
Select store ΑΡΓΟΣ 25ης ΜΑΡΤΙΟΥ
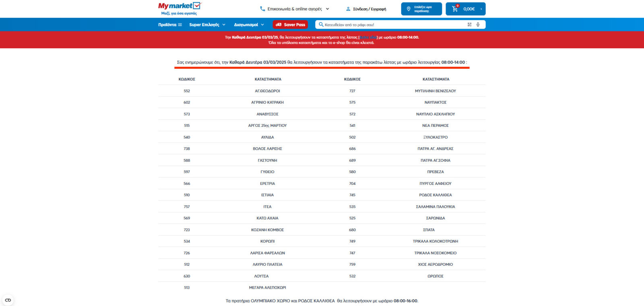click(267, 126)
